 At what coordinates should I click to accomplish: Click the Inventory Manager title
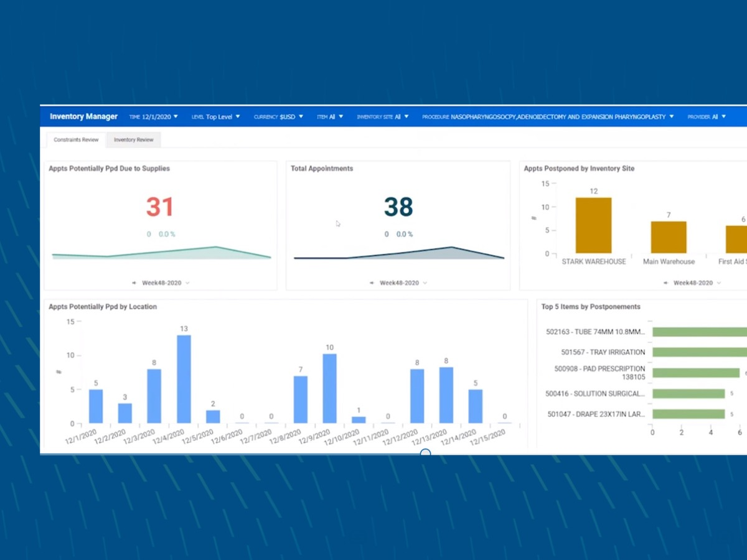tap(83, 116)
